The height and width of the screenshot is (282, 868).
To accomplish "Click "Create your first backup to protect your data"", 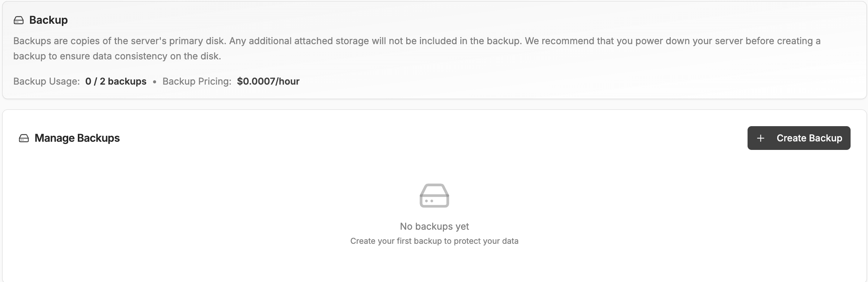I will tap(434, 241).
